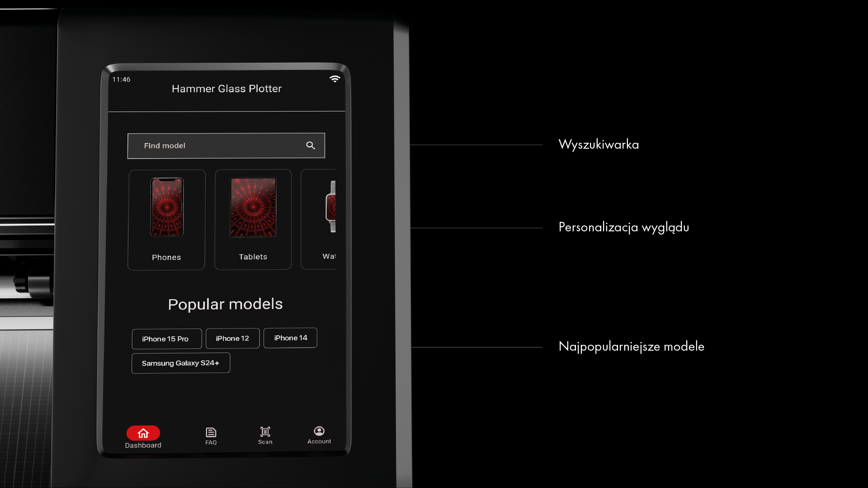The image size is (868, 488).
Task: Switch to Dashboard home view
Action: point(143,436)
